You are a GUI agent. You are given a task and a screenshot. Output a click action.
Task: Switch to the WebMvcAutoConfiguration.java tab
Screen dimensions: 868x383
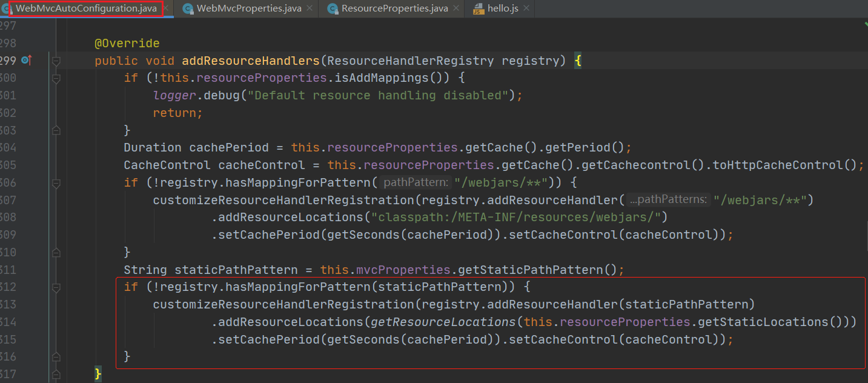(x=86, y=8)
